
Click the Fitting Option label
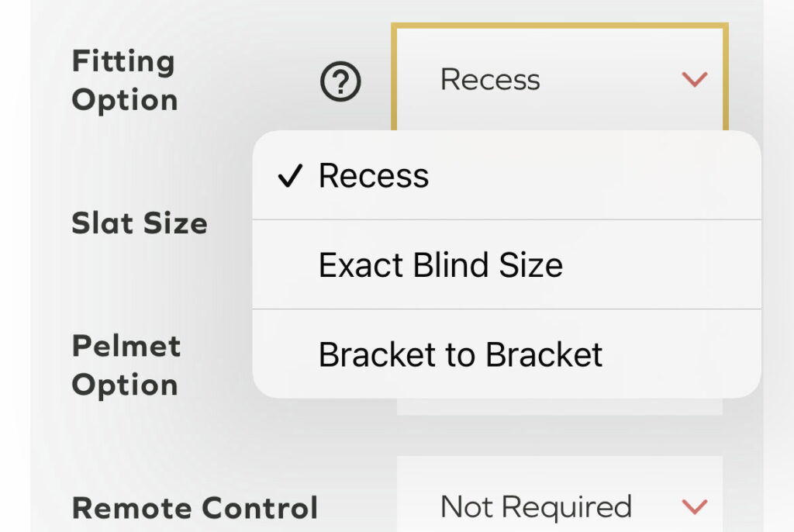click(124, 81)
